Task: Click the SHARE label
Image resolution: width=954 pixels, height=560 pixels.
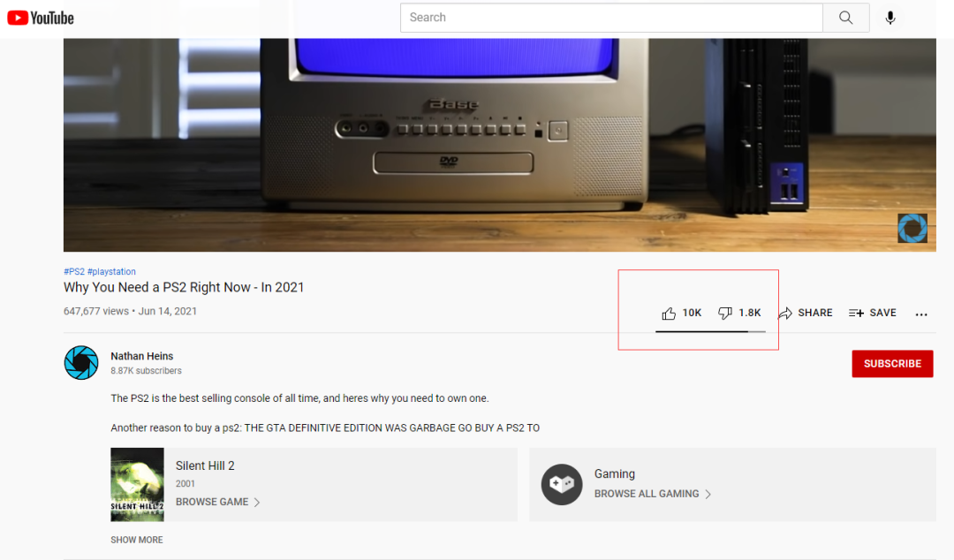Action: [815, 313]
